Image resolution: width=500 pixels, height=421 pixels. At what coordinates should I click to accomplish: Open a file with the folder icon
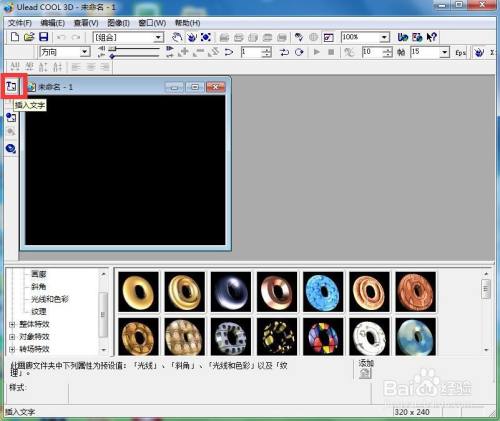tap(29, 37)
